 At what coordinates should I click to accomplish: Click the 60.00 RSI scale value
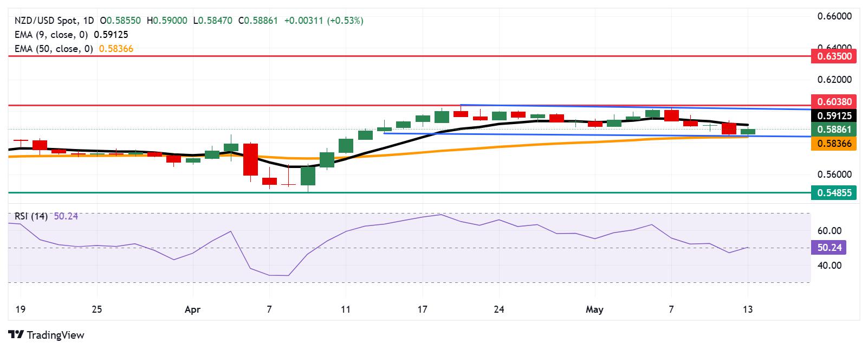pyautogui.click(x=828, y=231)
